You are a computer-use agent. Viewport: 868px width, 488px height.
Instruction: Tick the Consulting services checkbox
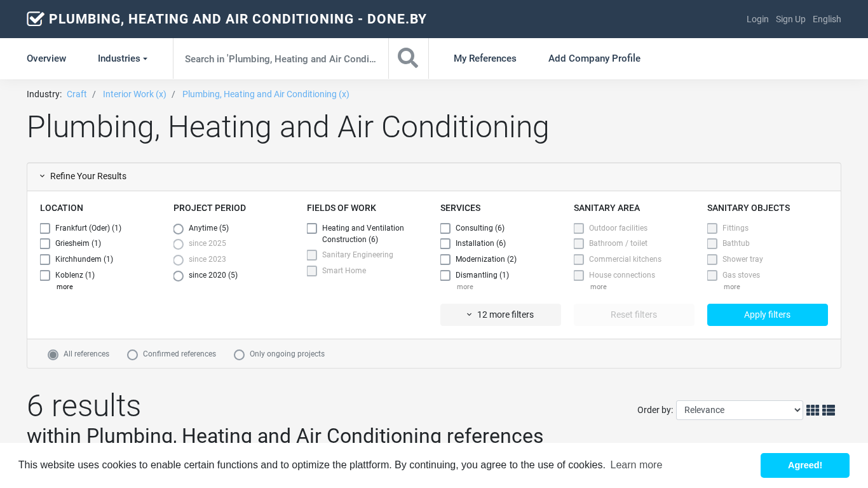click(445, 228)
